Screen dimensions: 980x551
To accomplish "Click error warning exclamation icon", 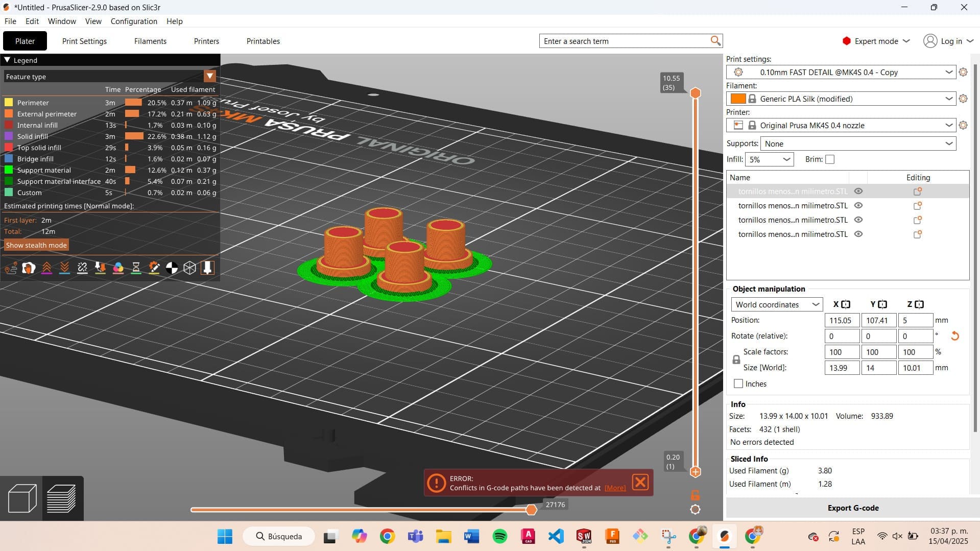I will click(x=437, y=483).
